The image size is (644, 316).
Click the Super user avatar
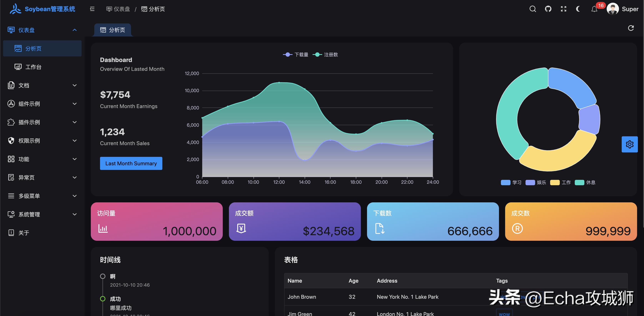tap(612, 9)
